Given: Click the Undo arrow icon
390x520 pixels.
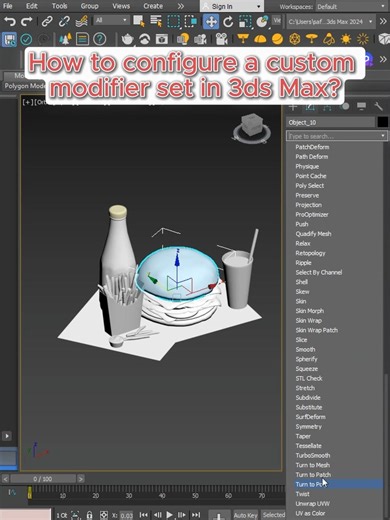Looking at the screenshot, I should tap(10, 22).
